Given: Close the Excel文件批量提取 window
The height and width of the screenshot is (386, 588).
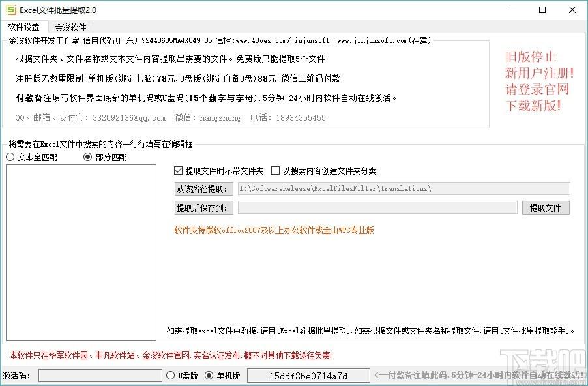Looking at the screenshot, I should tap(572, 10).
